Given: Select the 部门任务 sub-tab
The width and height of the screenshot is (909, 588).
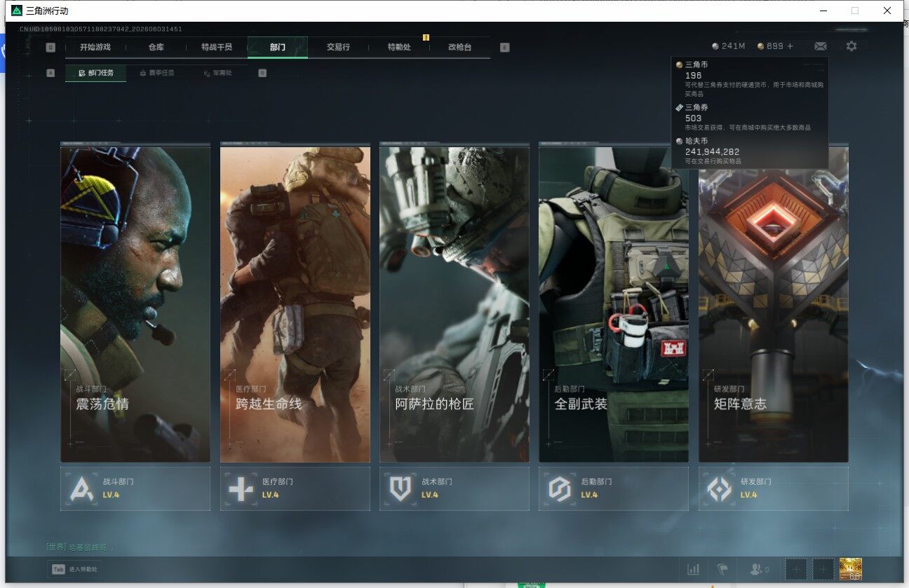Looking at the screenshot, I should point(96,73).
